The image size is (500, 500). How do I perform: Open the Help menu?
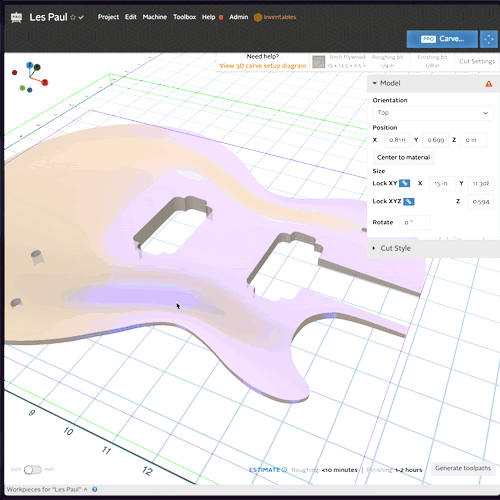coord(208,17)
